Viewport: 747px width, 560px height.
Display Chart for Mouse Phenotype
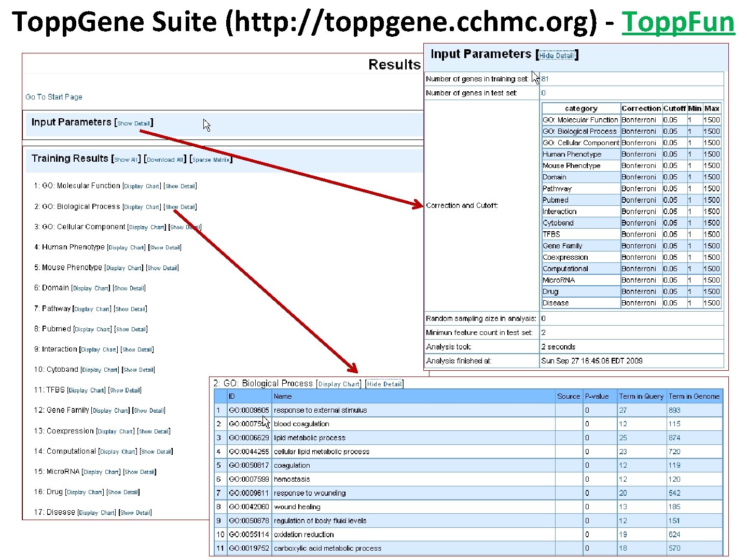click(x=123, y=268)
